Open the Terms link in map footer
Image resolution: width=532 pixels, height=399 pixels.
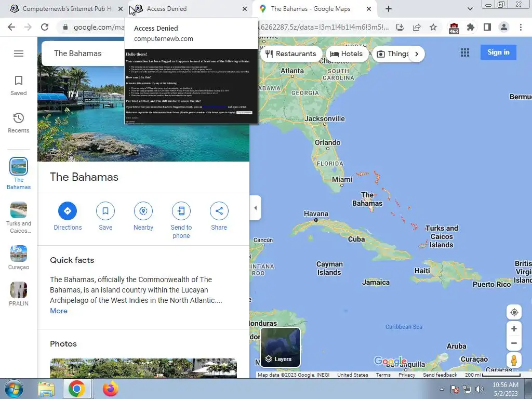(x=383, y=375)
